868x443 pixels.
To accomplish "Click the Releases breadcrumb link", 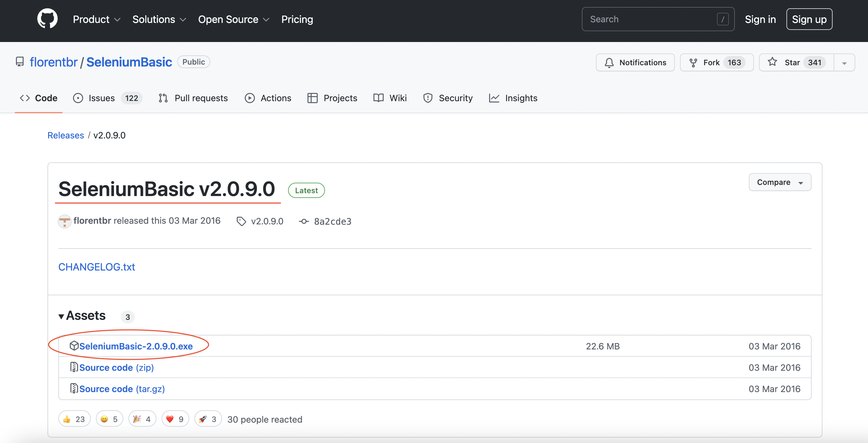I will coord(66,135).
